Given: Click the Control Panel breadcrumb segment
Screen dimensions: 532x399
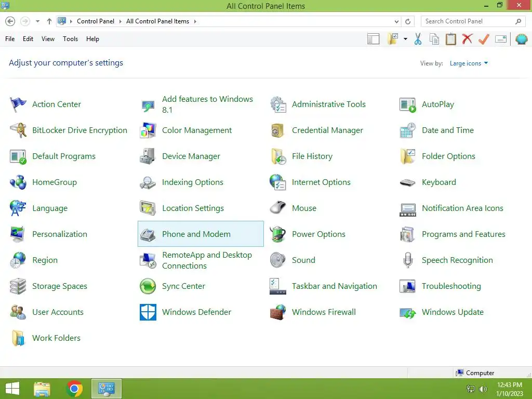Looking at the screenshot, I should pos(96,21).
